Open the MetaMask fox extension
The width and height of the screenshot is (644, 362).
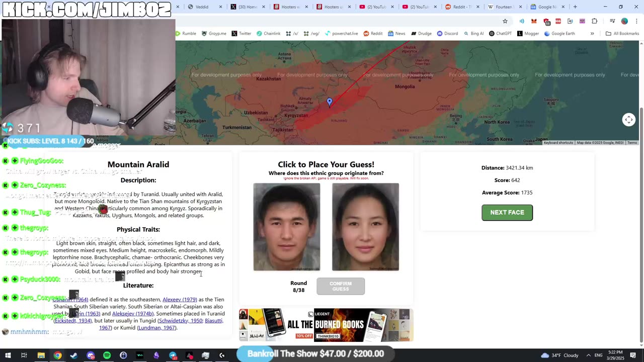534,21
